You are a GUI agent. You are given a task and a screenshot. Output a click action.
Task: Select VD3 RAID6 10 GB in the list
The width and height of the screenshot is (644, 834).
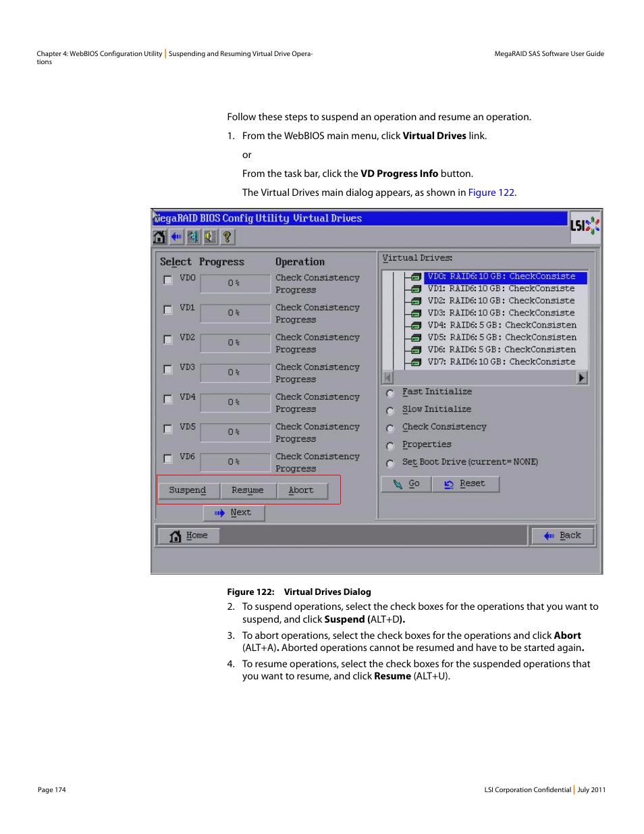tap(502, 313)
